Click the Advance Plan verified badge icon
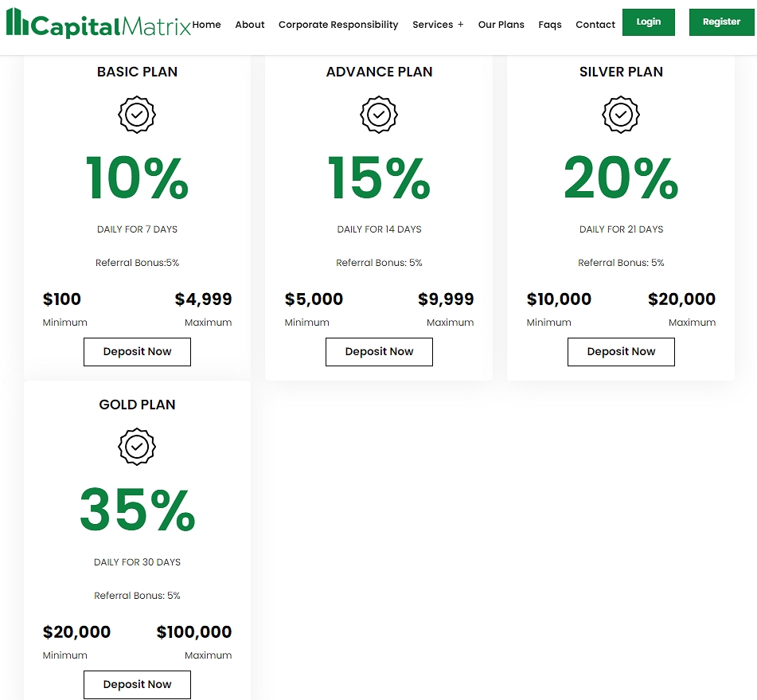Screen dimensions: 757x700 pyautogui.click(x=379, y=115)
